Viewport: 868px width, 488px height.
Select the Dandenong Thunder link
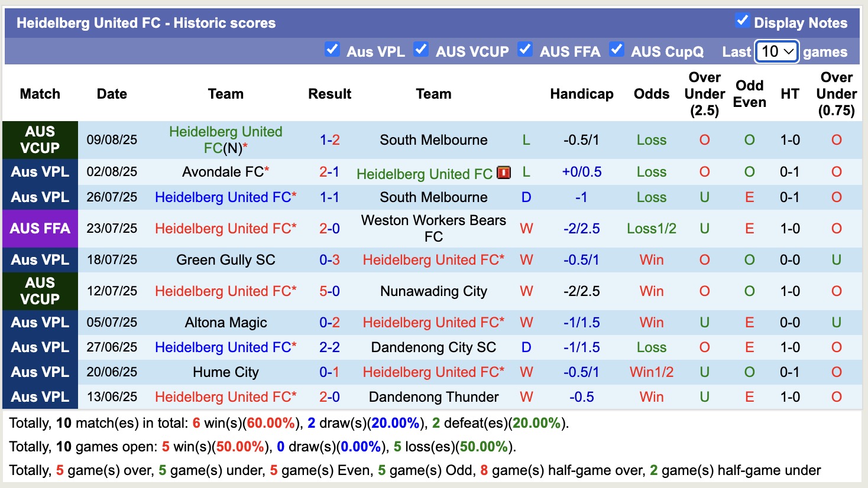[433, 397]
